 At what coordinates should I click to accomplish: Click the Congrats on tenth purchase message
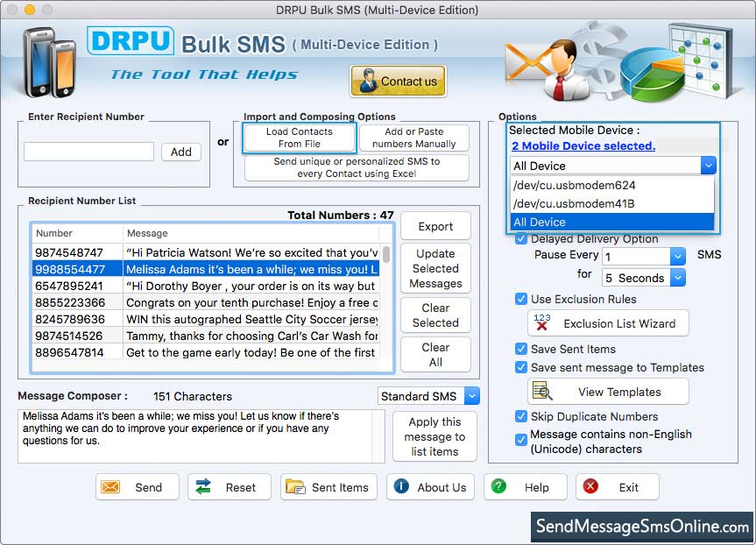click(x=251, y=302)
